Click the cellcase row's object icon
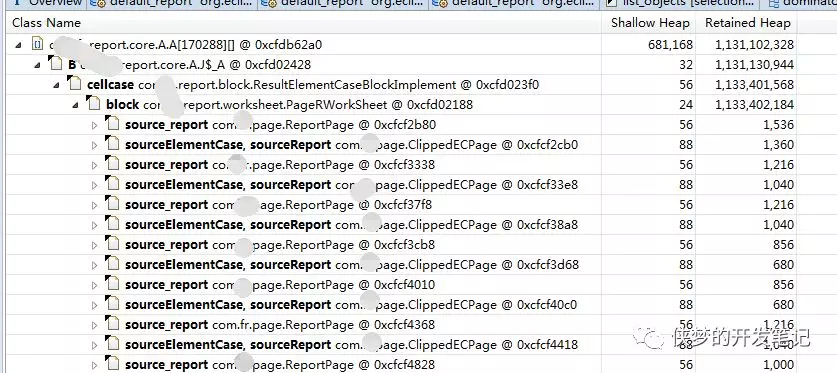 (x=74, y=84)
